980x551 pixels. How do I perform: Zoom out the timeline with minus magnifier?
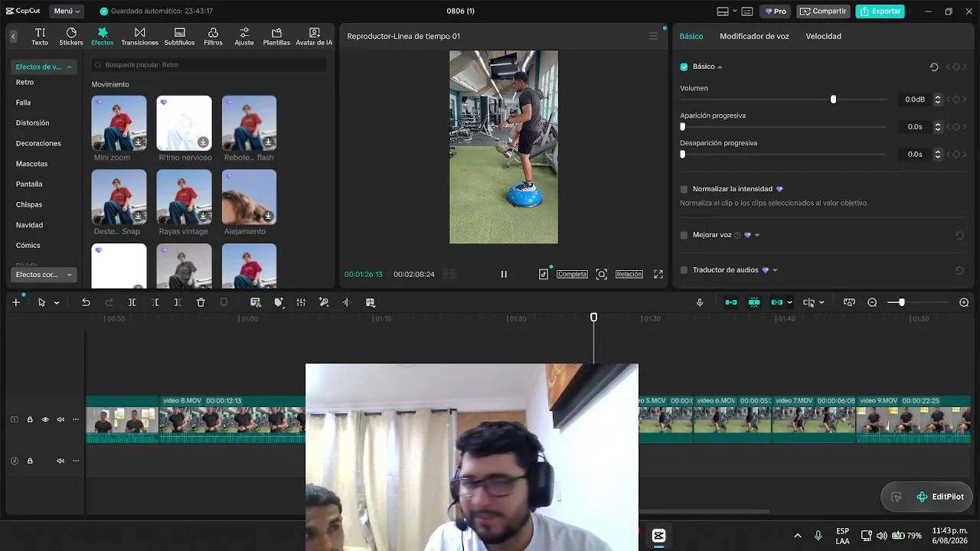click(x=872, y=302)
